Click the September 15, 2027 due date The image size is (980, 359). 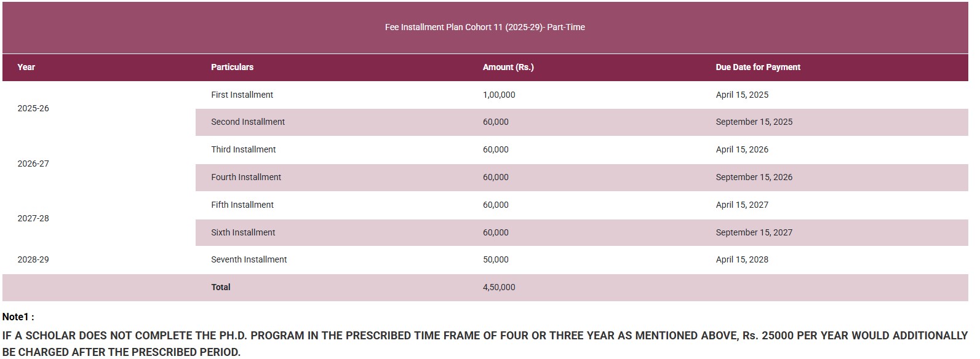tap(754, 232)
